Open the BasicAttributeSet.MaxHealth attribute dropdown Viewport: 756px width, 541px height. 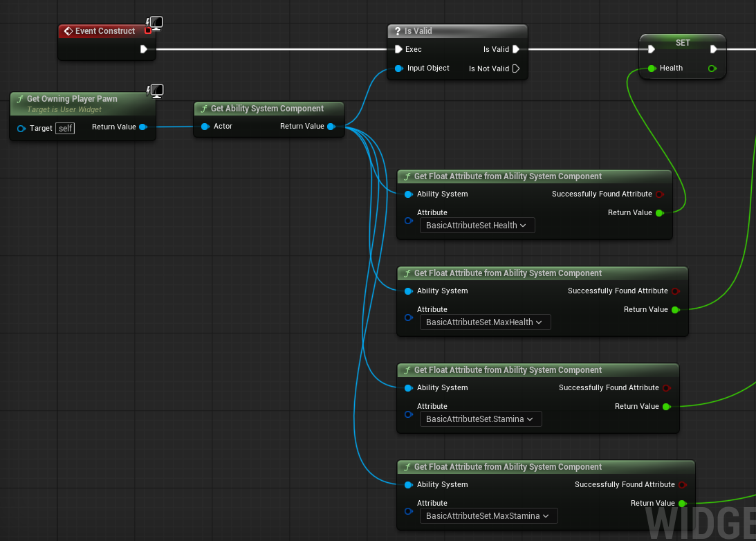(486, 322)
